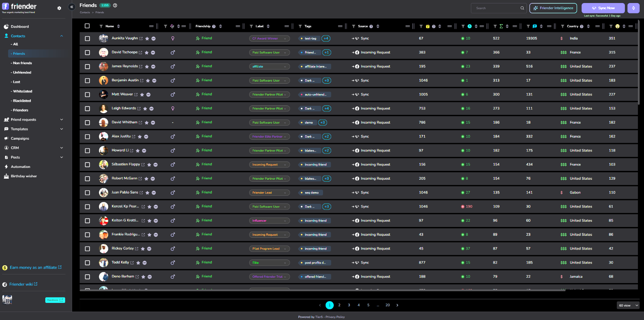Click the minus circle icon for Leigh Edwards
The height and width of the screenshot is (320, 644).
[151, 109]
